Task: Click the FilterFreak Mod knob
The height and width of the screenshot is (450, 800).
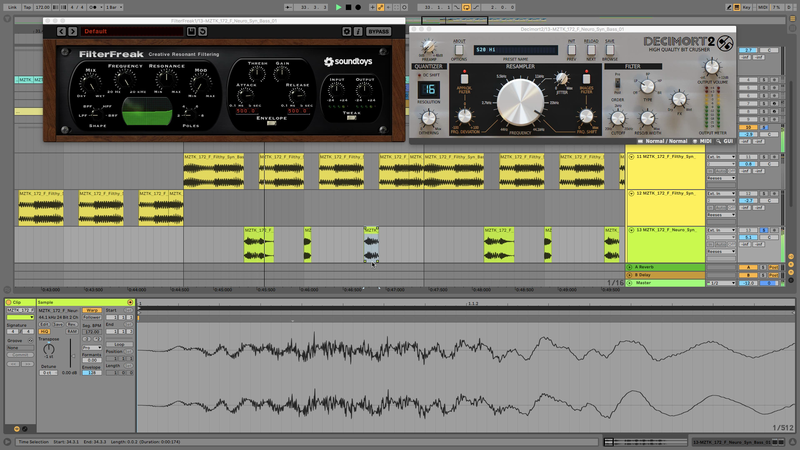Action: pos(201,83)
